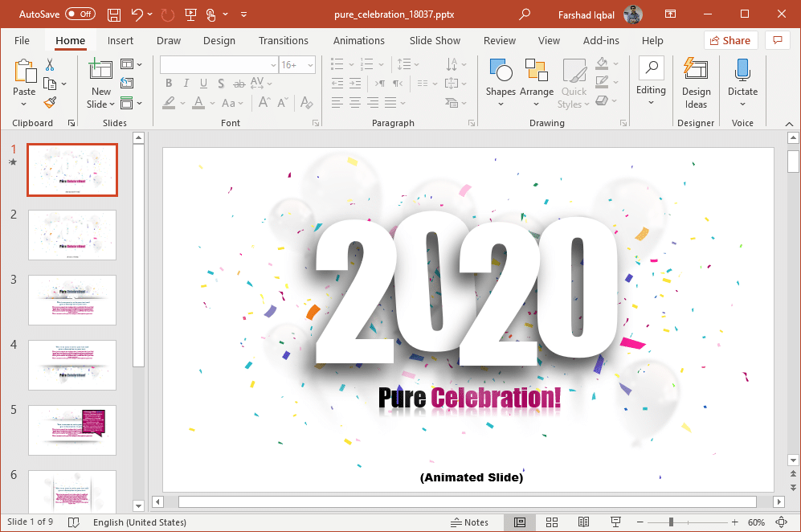Toggle Bold formatting
The width and height of the screenshot is (801, 532).
click(169, 83)
